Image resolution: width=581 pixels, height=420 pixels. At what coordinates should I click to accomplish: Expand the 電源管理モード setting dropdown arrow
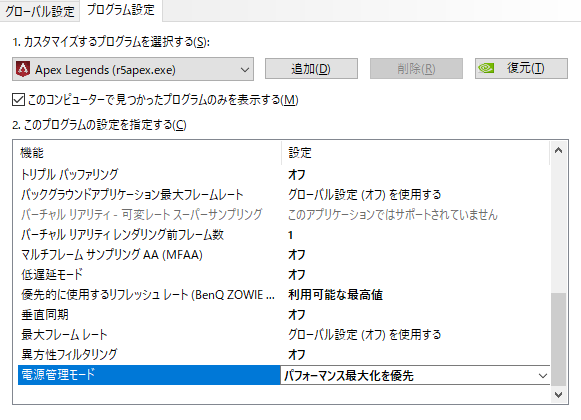542,376
